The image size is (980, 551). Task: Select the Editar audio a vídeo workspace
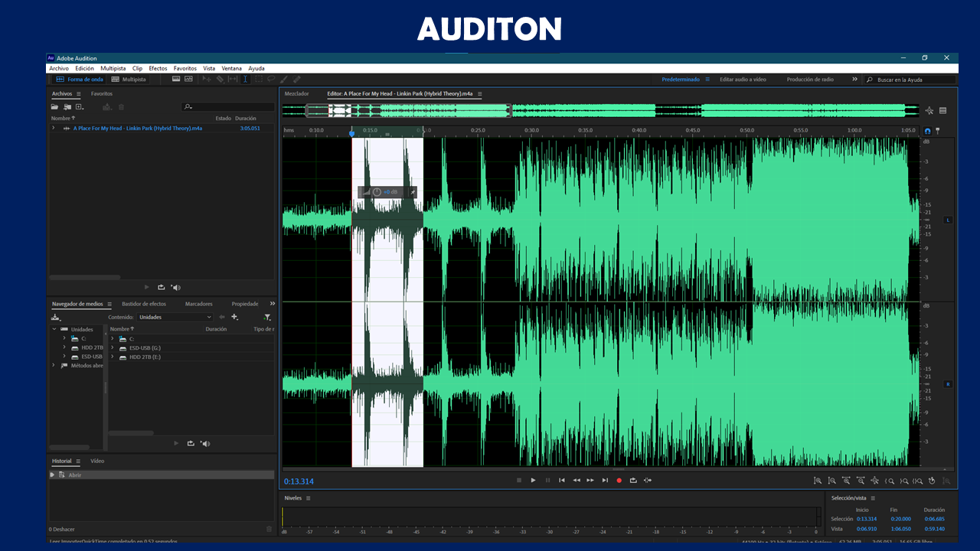tap(742, 79)
